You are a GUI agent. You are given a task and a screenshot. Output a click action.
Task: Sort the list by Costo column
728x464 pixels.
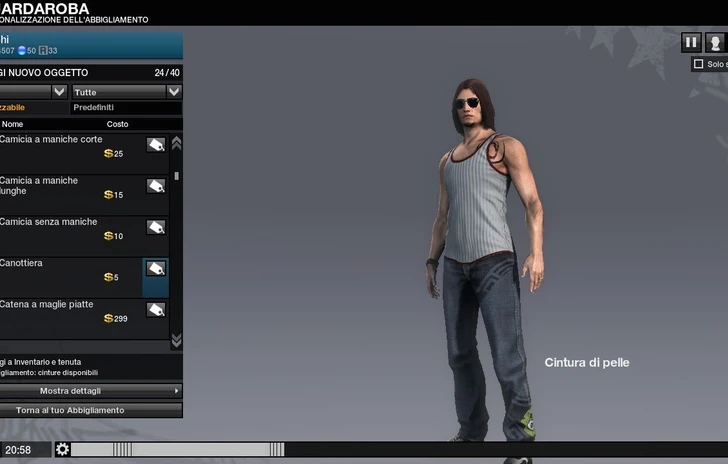117,124
